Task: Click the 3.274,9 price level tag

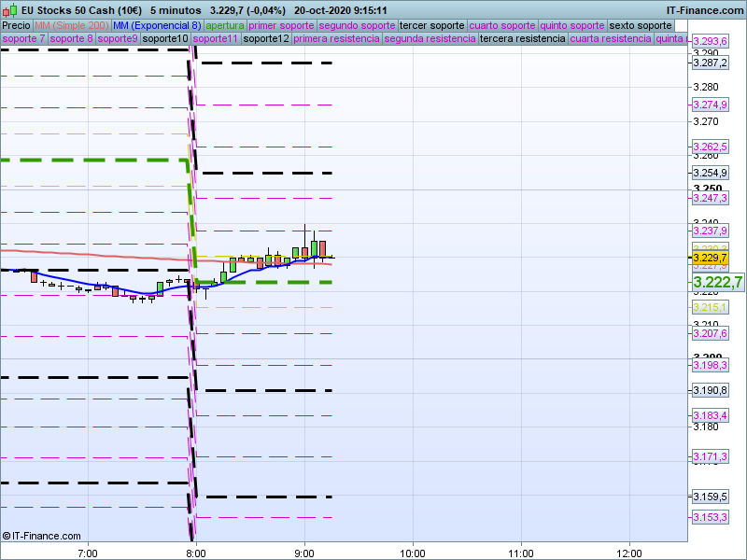Action: point(710,105)
